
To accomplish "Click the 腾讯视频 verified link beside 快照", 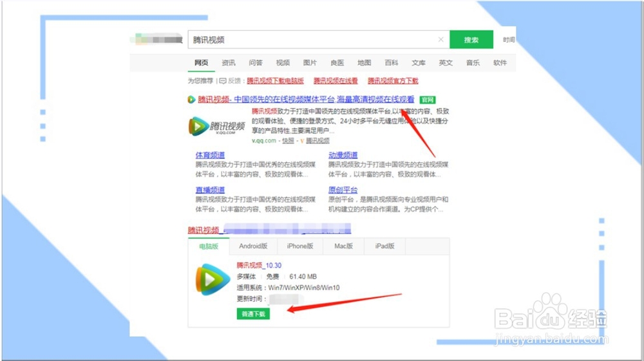I will [x=317, y=141].
